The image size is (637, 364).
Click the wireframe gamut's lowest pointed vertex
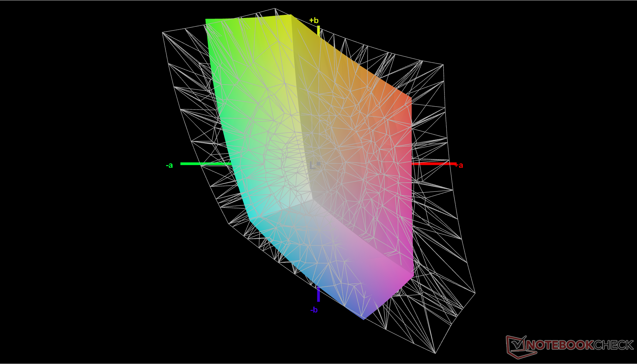point(435,353)
